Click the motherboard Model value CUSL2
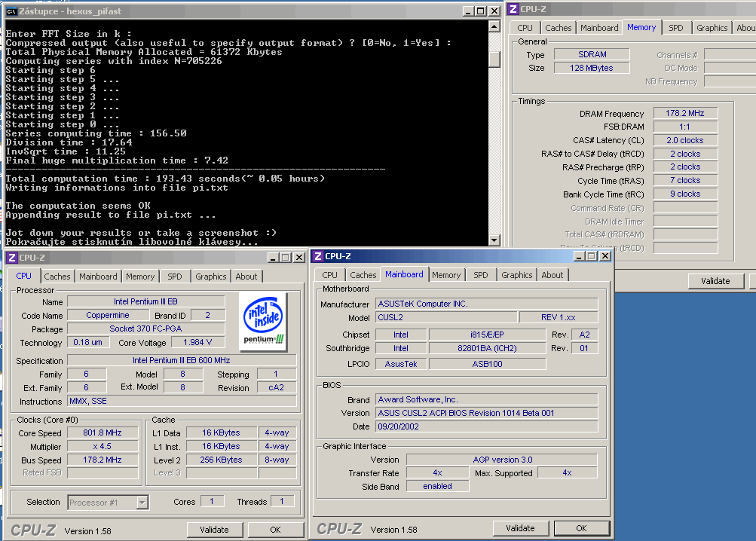Image resolution: width=756 pixels, height=541 pixels. coord(446,317)
